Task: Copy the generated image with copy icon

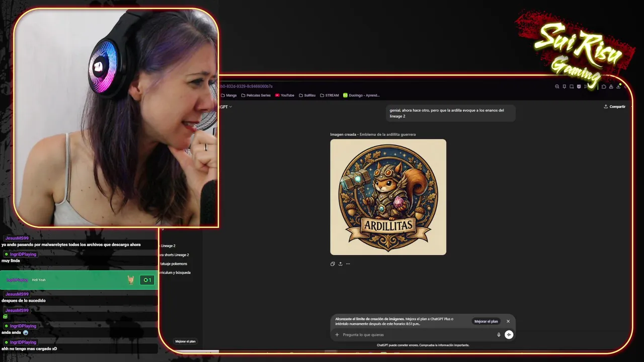Action: pyautogui.click(x=333, y=263)
